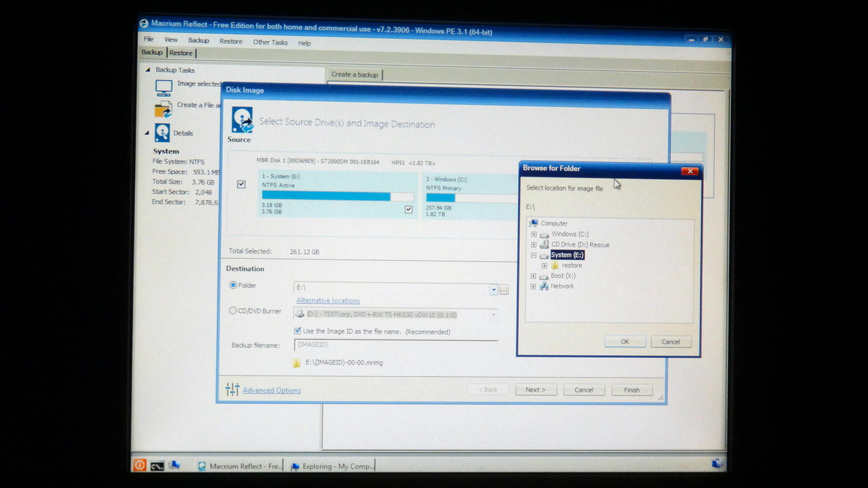
Task: Click the CD Drive (D:) disc icon
Action: tap(545, 245)
